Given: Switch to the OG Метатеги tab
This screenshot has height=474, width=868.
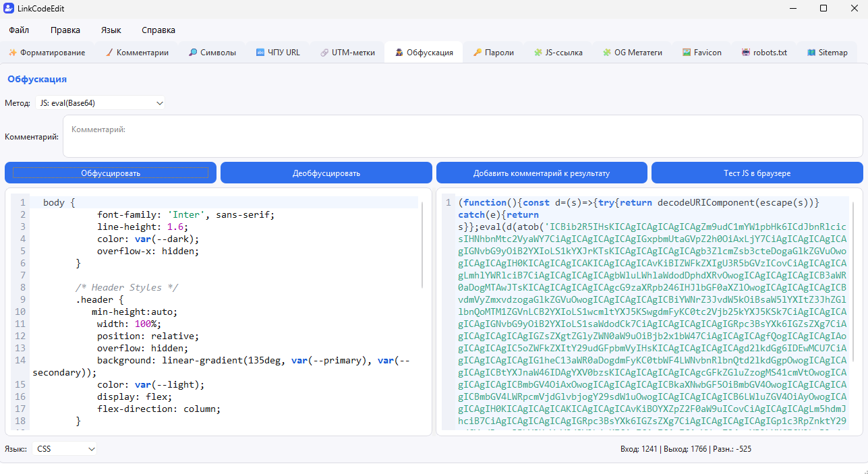Looking at the screenshot, I should click(x=633, y=53).
